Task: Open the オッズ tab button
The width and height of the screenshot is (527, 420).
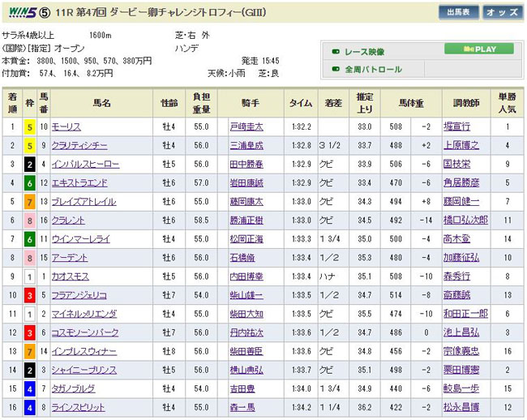Action: click(503, 13)
